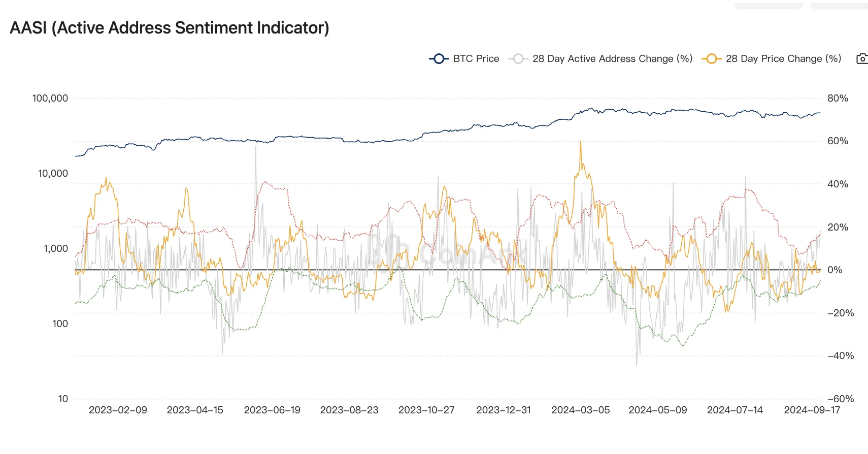Viewport: 868px width, 454px height.
Task: Click the 2023-08-23 date label
Action: point(349,410)
